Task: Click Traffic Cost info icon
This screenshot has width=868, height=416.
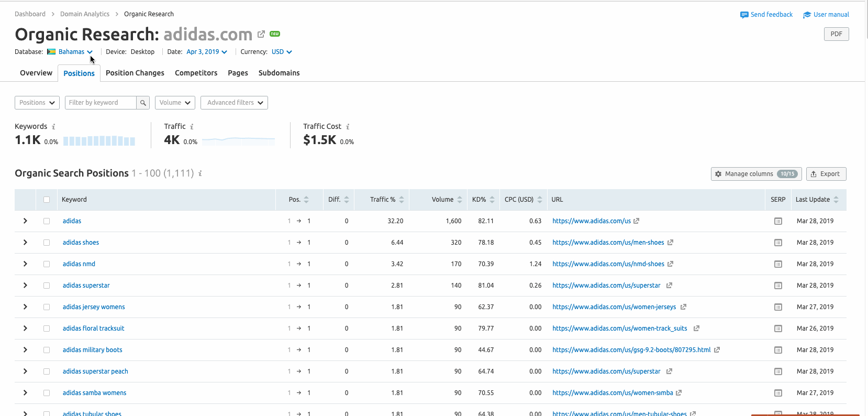Action: (348, 127)
